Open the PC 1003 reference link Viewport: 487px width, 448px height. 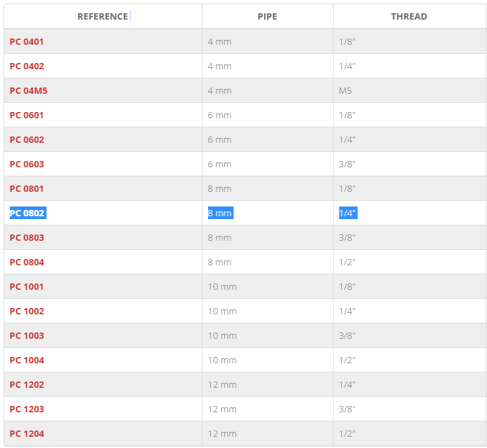click(27, 336)
